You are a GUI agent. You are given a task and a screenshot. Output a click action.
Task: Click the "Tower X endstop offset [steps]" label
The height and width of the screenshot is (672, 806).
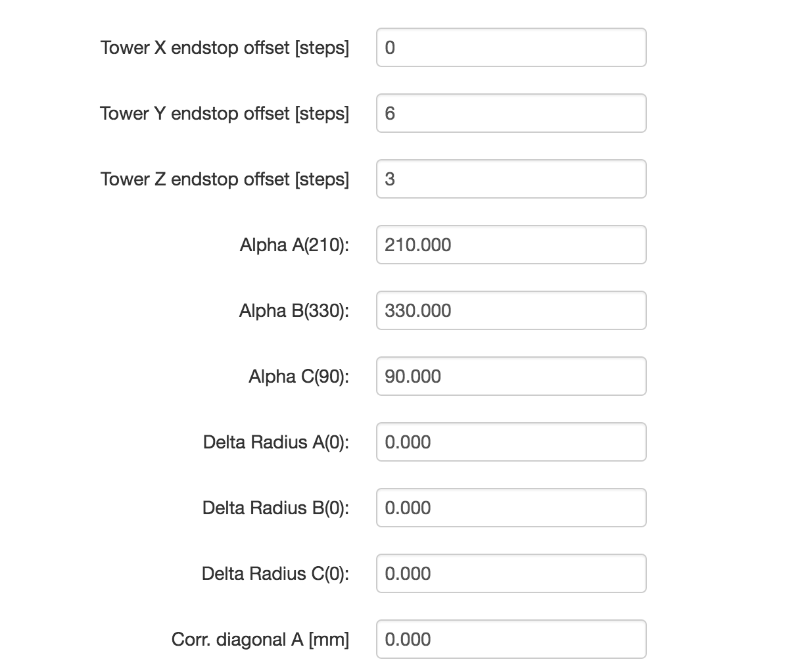(x=225, y=47)
